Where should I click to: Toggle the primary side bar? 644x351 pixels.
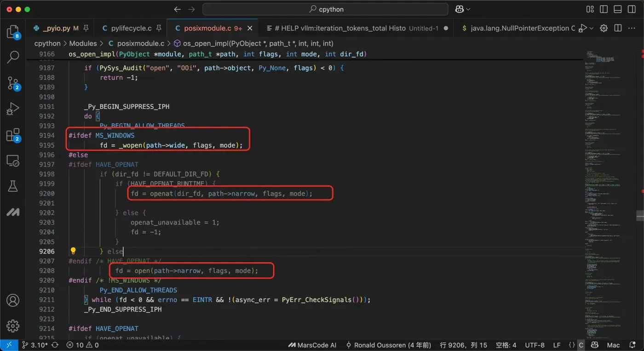(604, 9)
